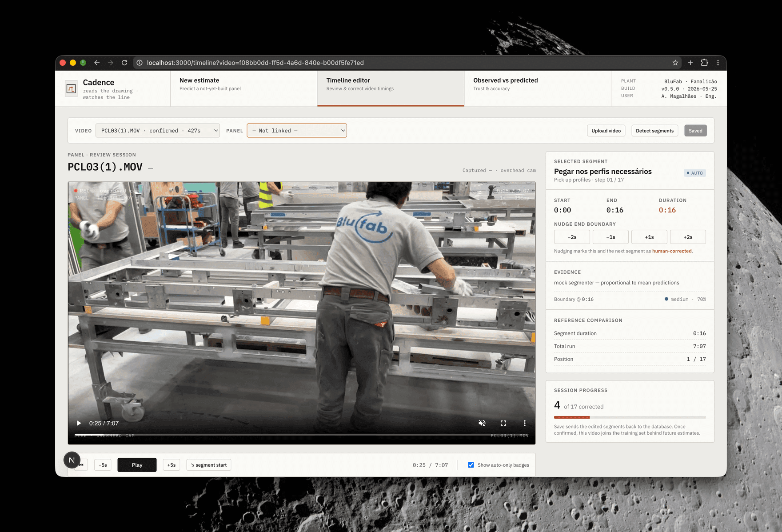This screenshot has width=782, height=532.
Task: Nudge end boundary by −1s
Action: coord(610,237)
